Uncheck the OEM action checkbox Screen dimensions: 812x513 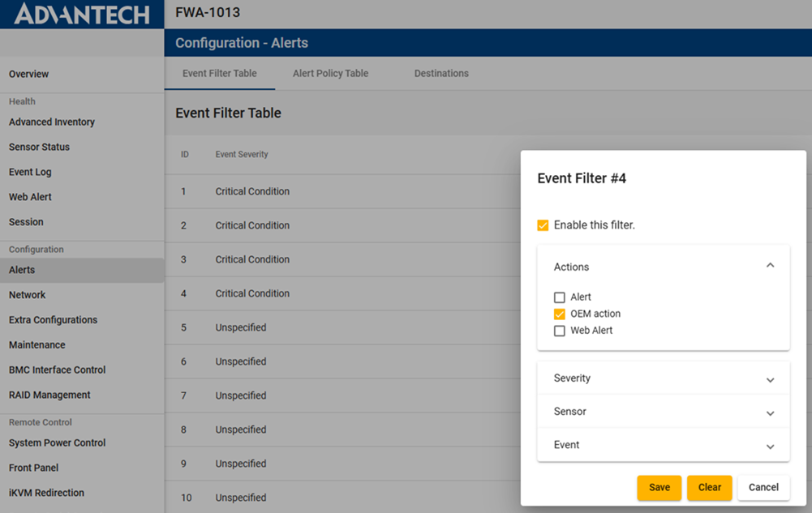[x=559, y=314]
